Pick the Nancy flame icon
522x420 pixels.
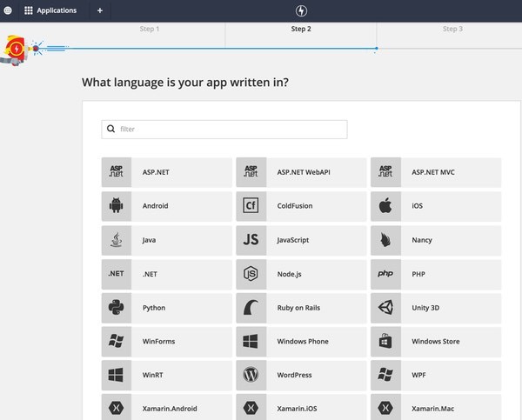pos(385,240)
